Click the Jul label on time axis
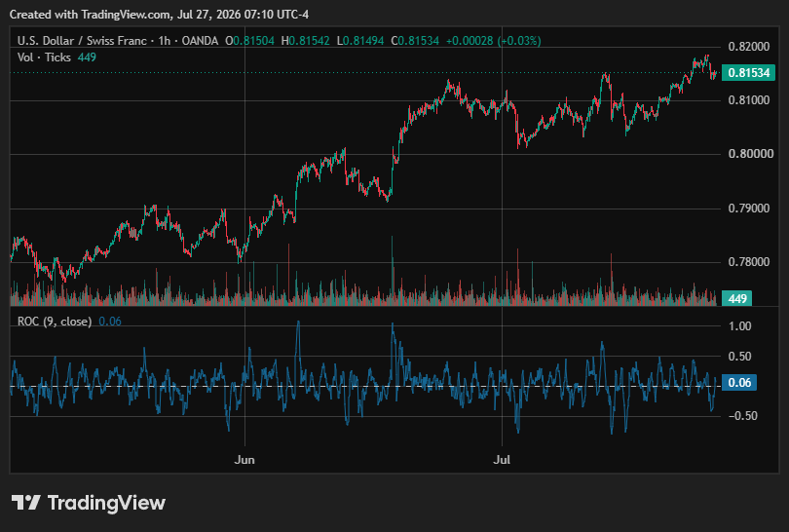The image size is (789, 532). (502, 460)
